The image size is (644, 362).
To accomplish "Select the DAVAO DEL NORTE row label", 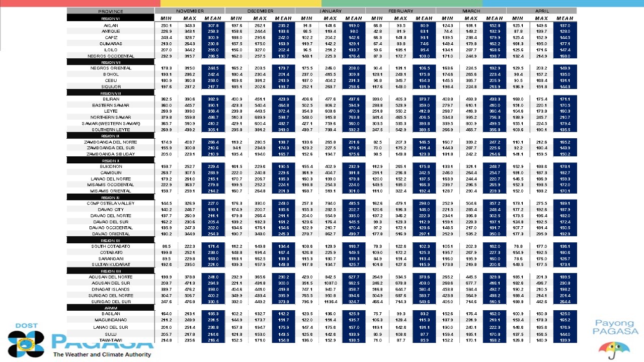I will [x=111, y=215].
